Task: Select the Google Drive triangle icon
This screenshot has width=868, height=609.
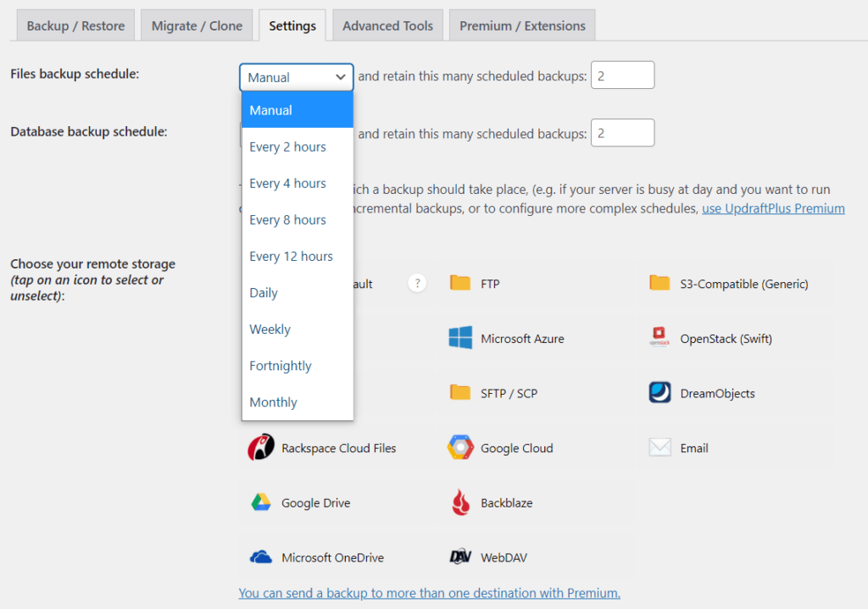Action: click(x=261, y=502)
